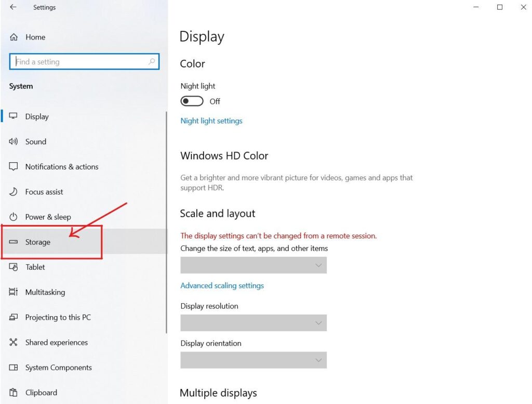Click the Scale and layout heading

218,214
